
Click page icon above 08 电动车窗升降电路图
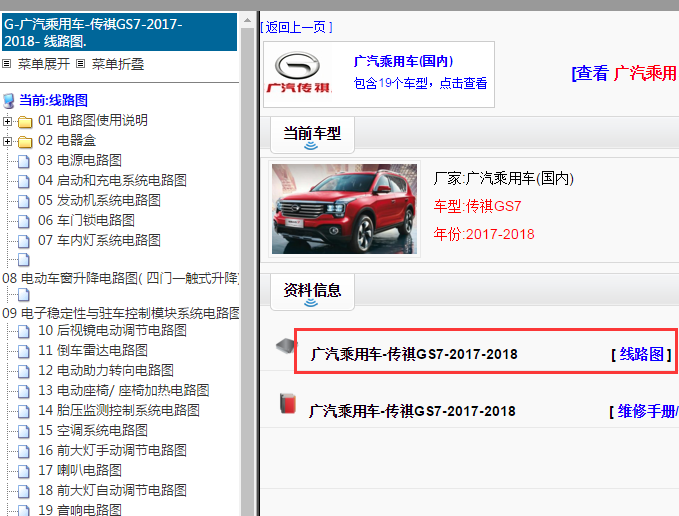click(x=24, y=260)
